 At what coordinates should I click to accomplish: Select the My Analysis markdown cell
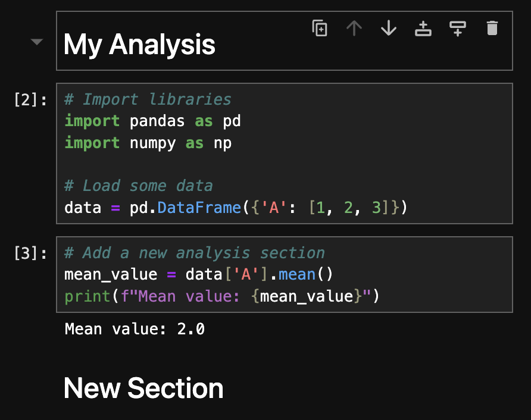[x=285, y=41]
